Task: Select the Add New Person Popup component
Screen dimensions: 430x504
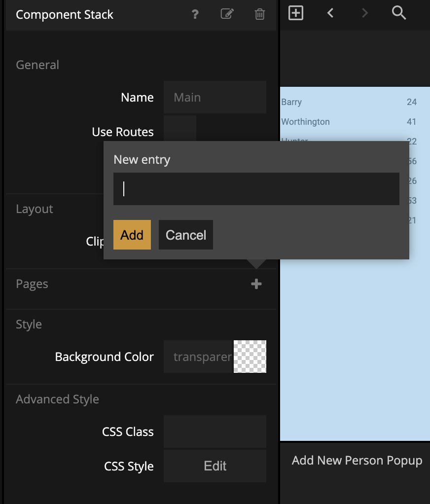Action: [x=357, y=461]
